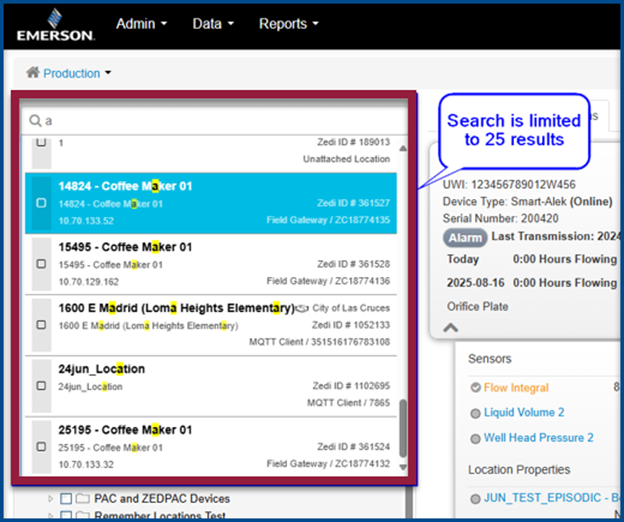Click the PAC and ZEDPAC Devices folder icon
Viewport: 624px width, 522px height.
coord(82,498)
